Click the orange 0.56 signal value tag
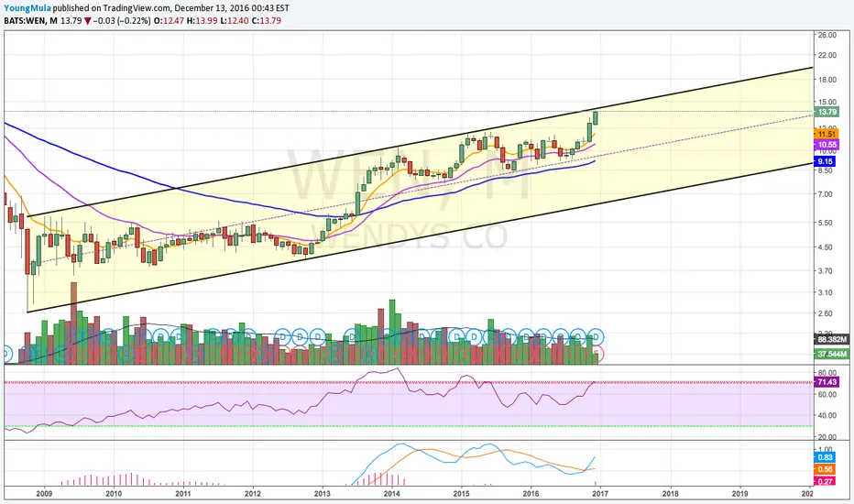 click(x=825, y=469)
